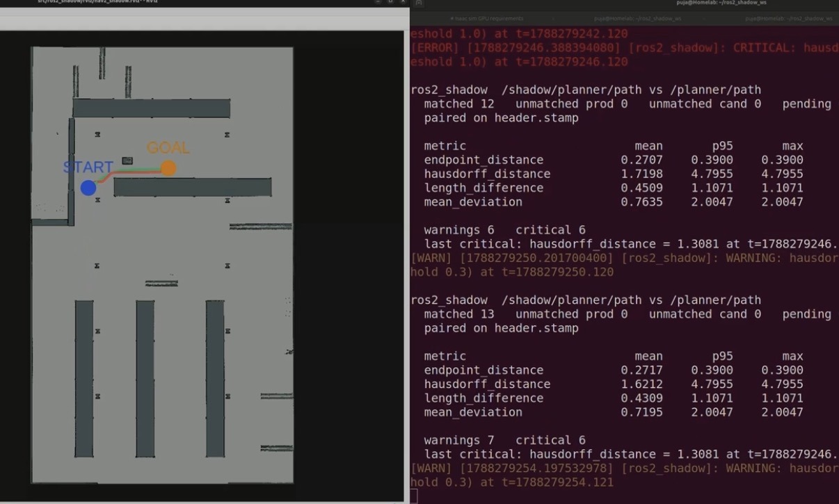
Task: Click the 'warnings 6' summary text
Action: click(459, 230)
